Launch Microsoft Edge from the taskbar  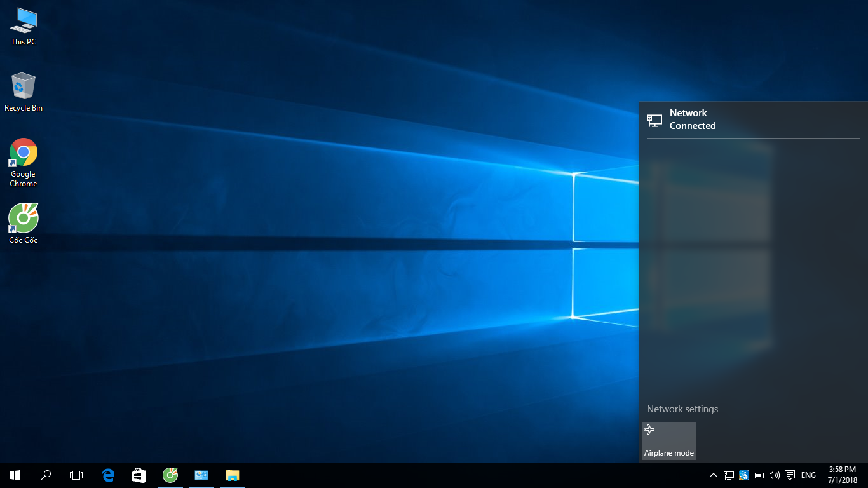(x=108, y=475)
